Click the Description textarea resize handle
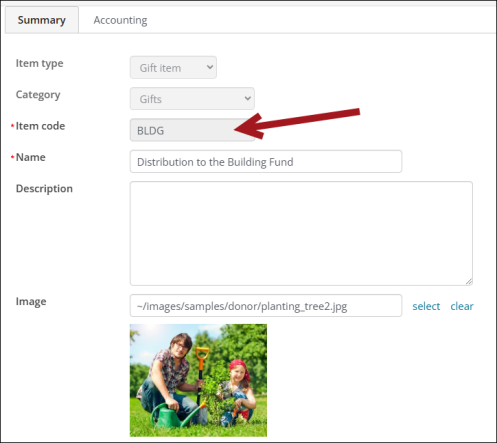Screen dimensions: 497x443 [469, 282]
